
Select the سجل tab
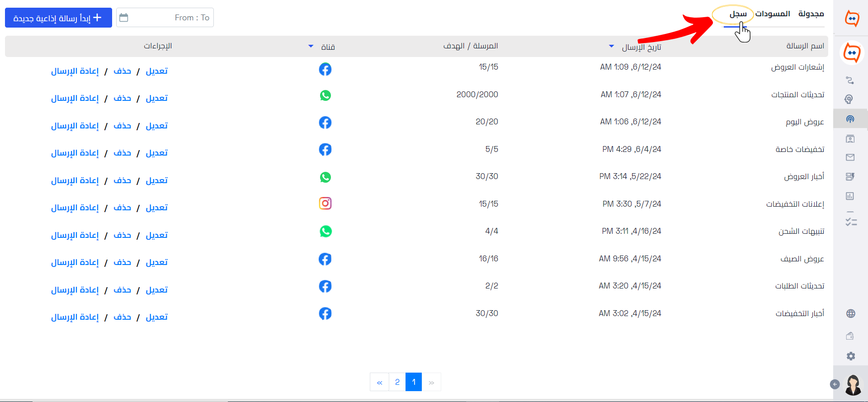coord(738,14)
